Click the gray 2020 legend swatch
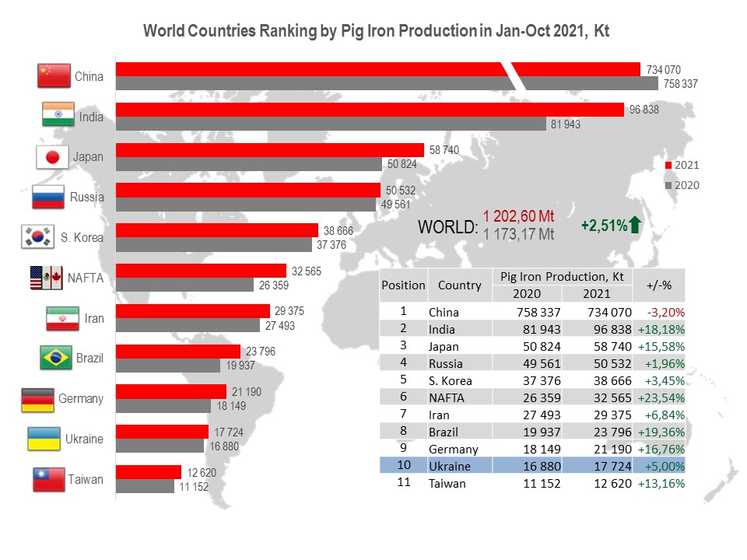This screenshot has height=560, width=747. pos(668,186)
